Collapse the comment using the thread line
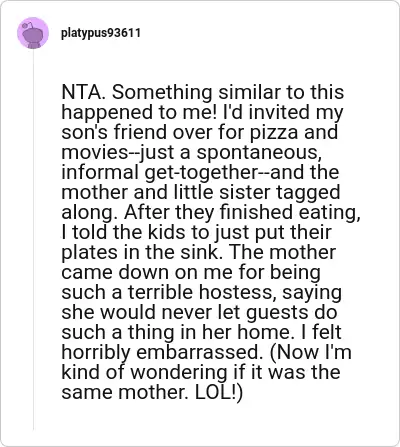Screen dimensions: 400x447 33,240
